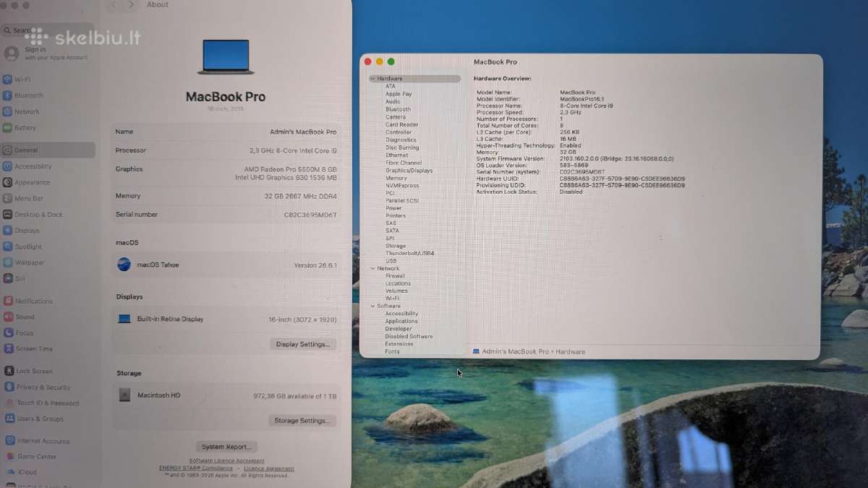The image size is (868, 488).
Task: Select Memory in System Information list
Action: 396,178
